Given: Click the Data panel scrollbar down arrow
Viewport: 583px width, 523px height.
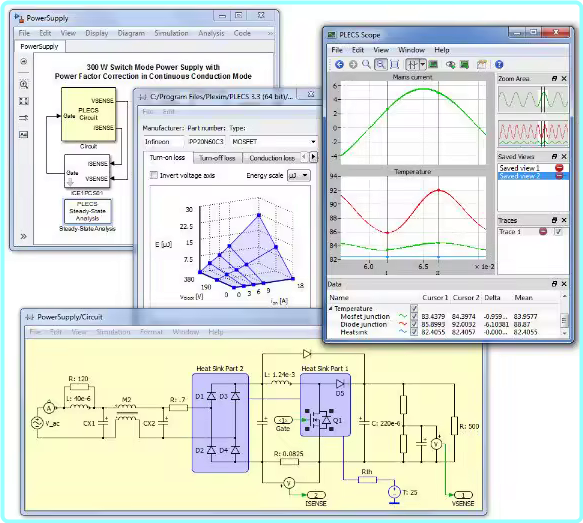Looking at the screenshot, I should pyautogui.click(x=564, y=333).
